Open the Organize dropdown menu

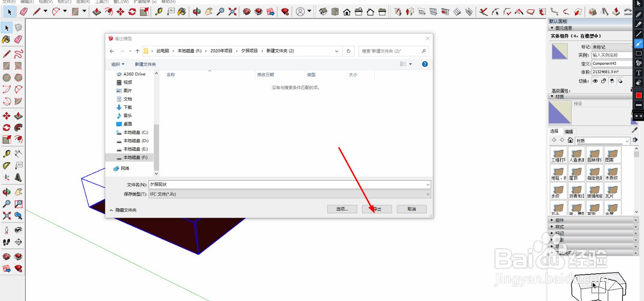tap(118, 64)
